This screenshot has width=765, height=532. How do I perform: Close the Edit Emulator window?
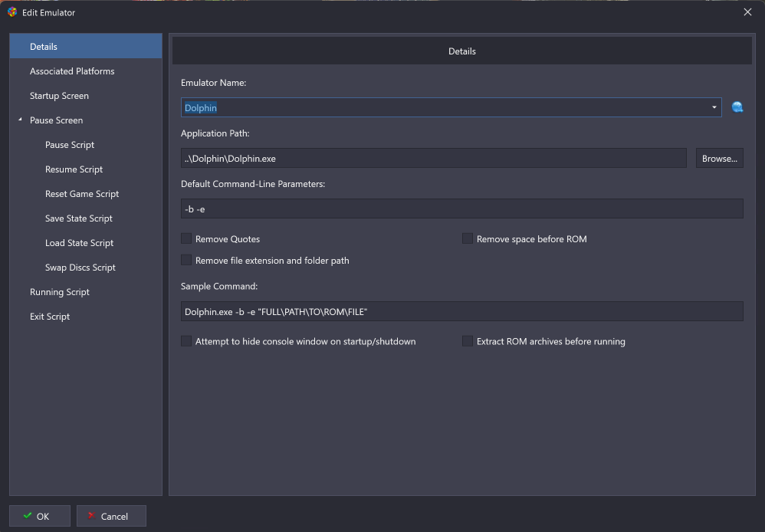point(747,12)
